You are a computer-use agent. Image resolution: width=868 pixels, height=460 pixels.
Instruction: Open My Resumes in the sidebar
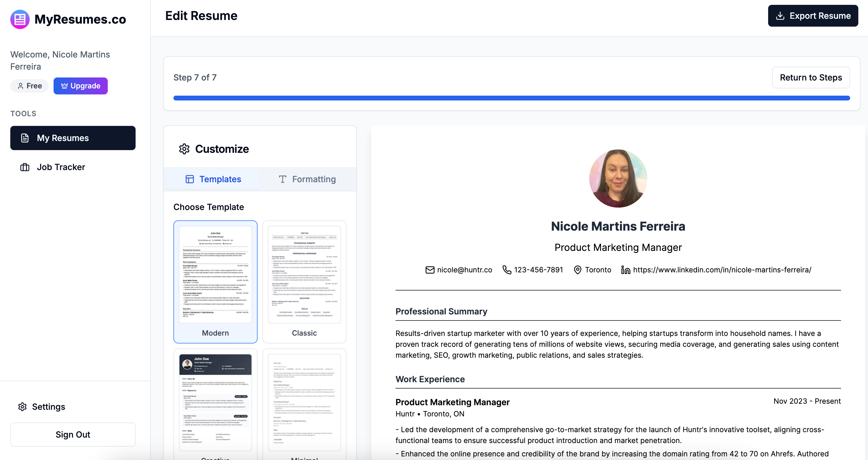pyautogui.click(x=73, y=138)
